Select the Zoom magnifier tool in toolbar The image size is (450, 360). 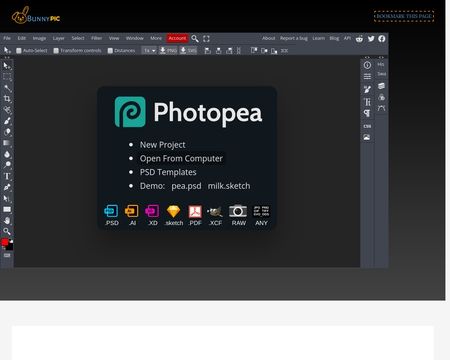pos(7,231)
